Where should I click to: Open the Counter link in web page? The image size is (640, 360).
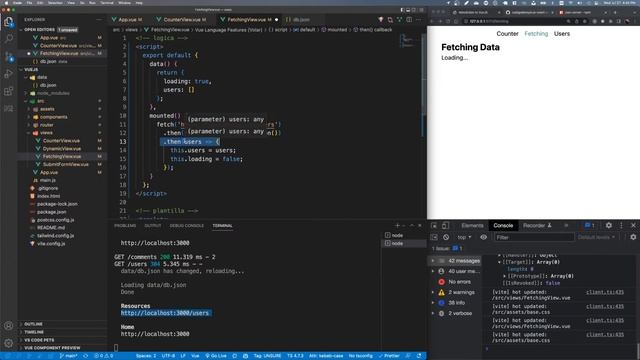(x=507, y=34)
